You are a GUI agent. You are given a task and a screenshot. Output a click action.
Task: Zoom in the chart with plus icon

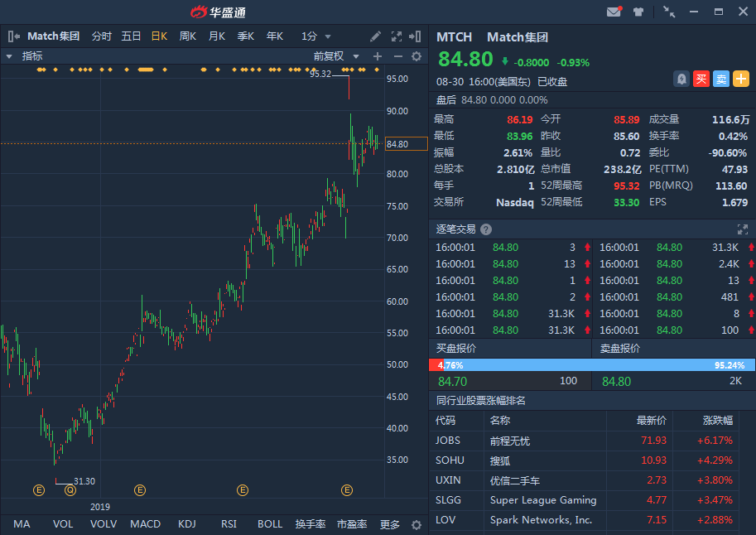tap(378, 56)
